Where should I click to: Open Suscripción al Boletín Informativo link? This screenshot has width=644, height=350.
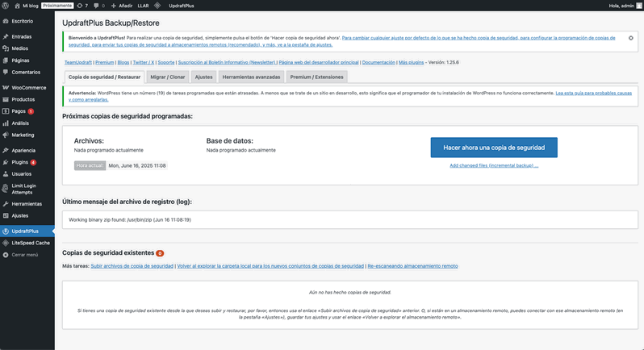click(227, 62)
